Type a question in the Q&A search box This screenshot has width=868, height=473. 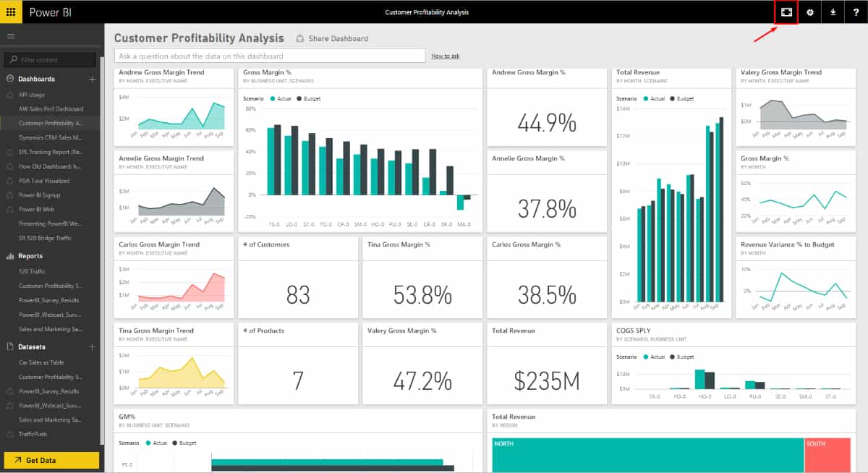(x=269, y=56)
